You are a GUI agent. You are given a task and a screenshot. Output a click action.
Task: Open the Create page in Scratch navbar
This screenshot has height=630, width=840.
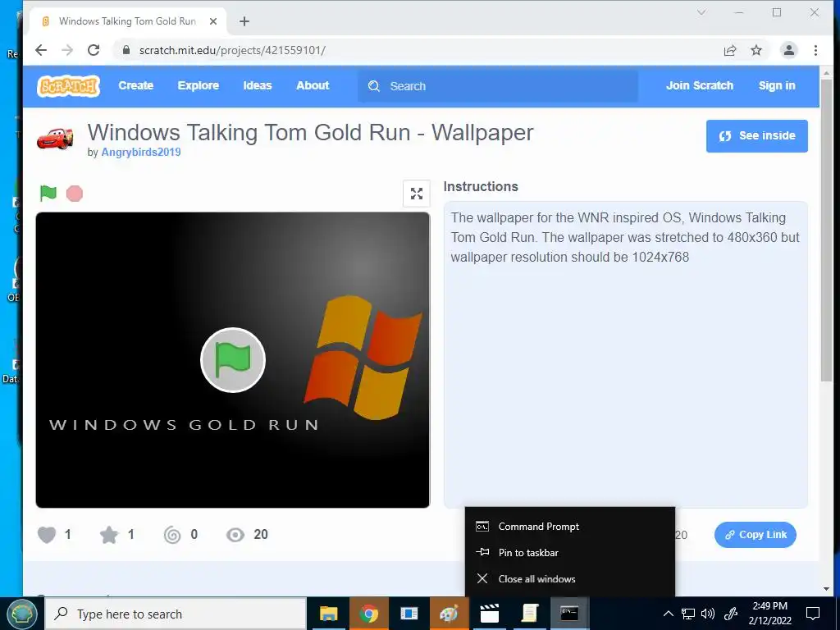[136, 85]
